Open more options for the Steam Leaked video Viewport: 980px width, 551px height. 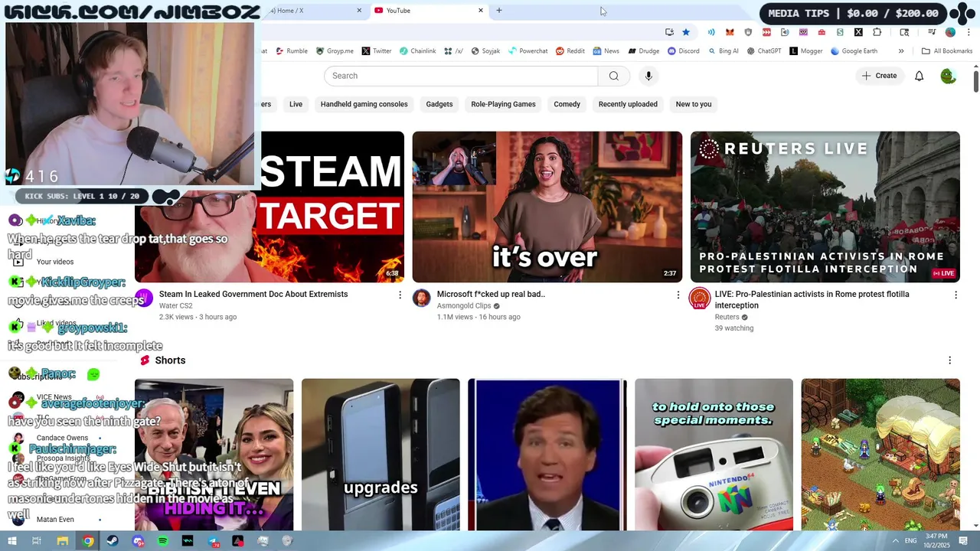[400, 295]
